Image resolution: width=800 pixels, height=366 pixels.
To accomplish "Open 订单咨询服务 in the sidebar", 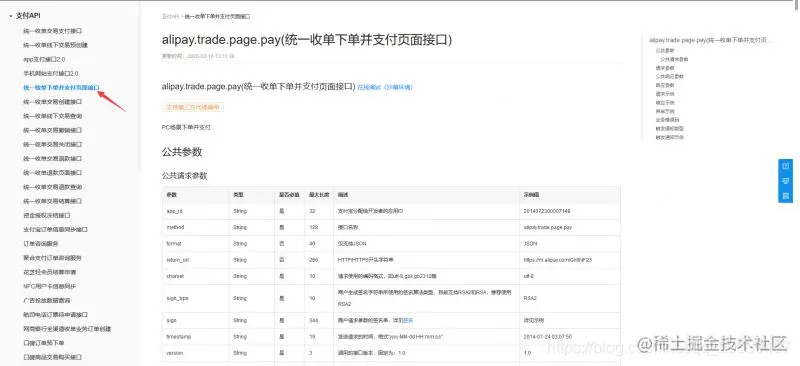I will tap(41, 243).
